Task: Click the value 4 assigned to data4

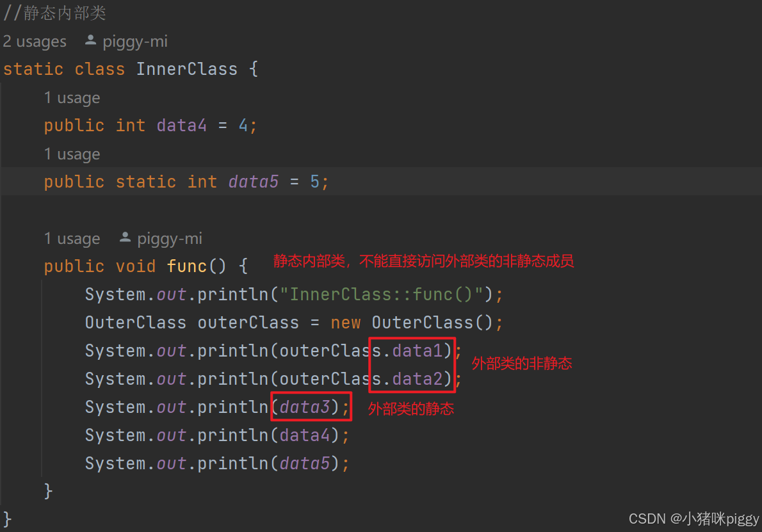Action: click(243, 126)
